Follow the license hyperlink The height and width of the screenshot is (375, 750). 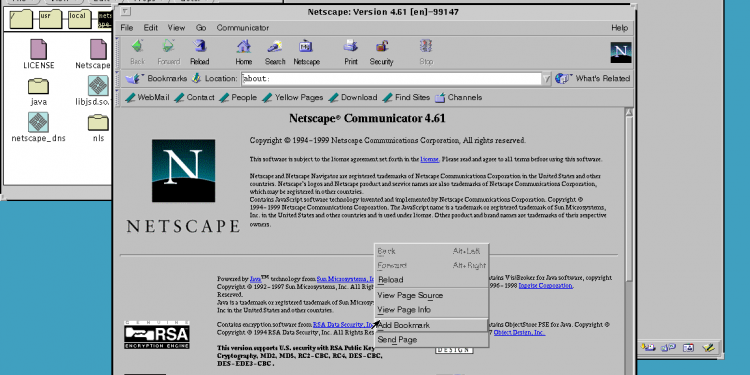(x=430, y=159)
